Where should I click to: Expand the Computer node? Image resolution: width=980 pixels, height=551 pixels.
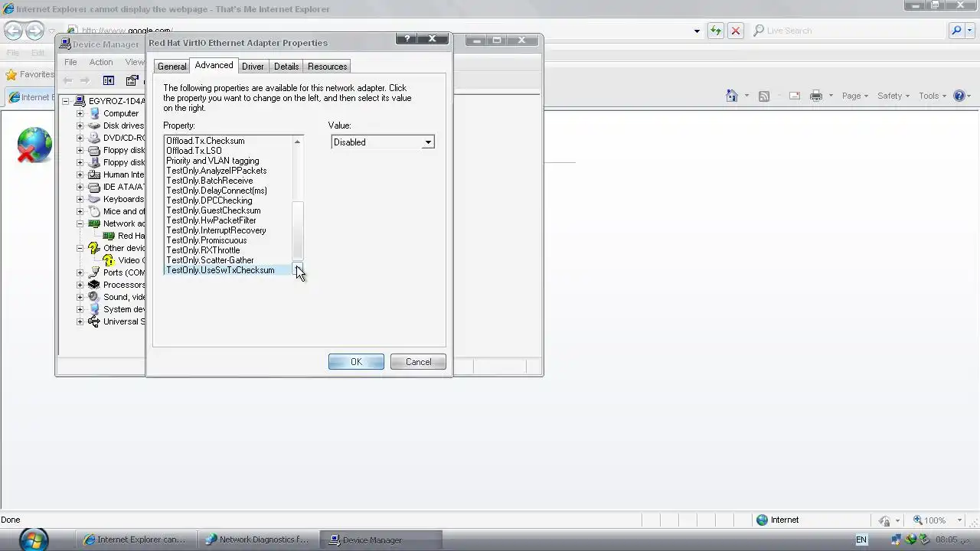click(x=80, y=113)
